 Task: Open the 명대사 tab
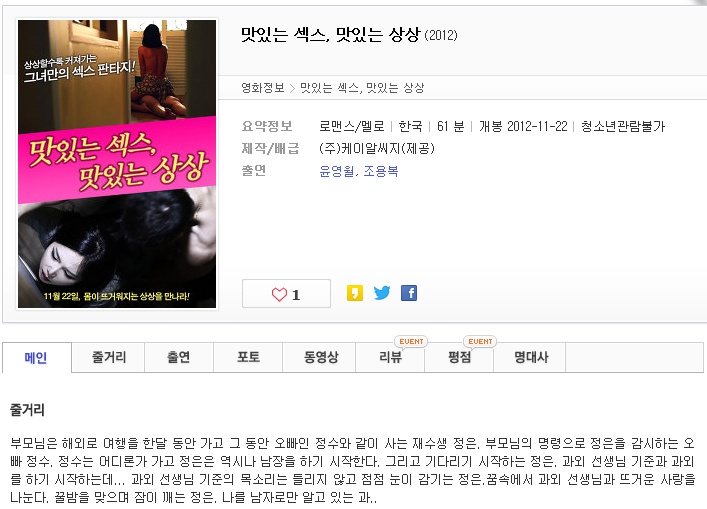point(530,358)
